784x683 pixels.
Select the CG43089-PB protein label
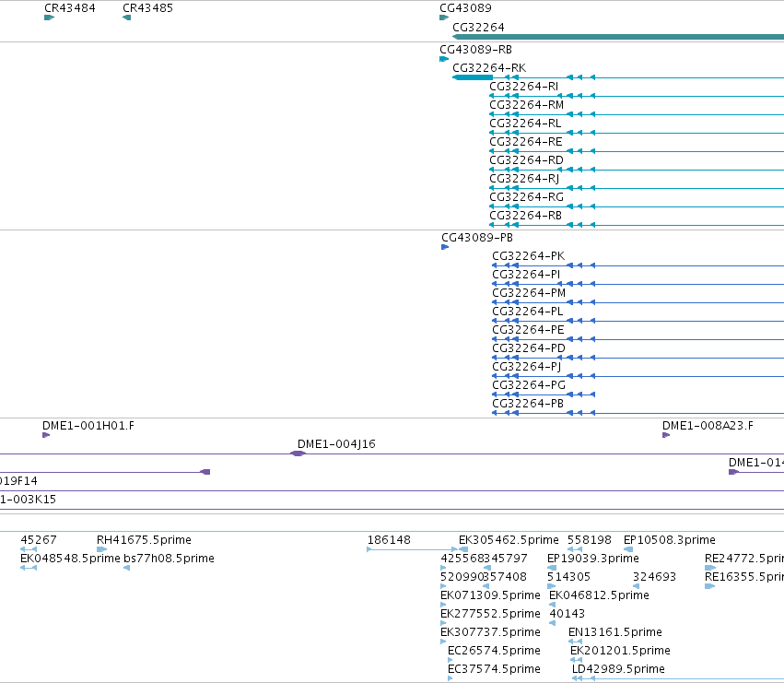[477, 238]
